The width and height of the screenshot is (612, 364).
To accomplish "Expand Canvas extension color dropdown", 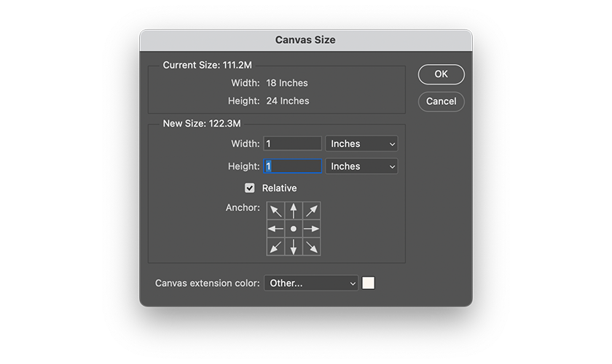I will pyautogui.click(x=311, y=283).
